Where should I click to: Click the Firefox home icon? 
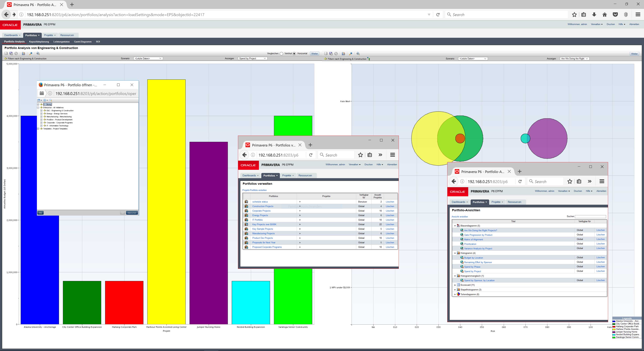point(604,14)
